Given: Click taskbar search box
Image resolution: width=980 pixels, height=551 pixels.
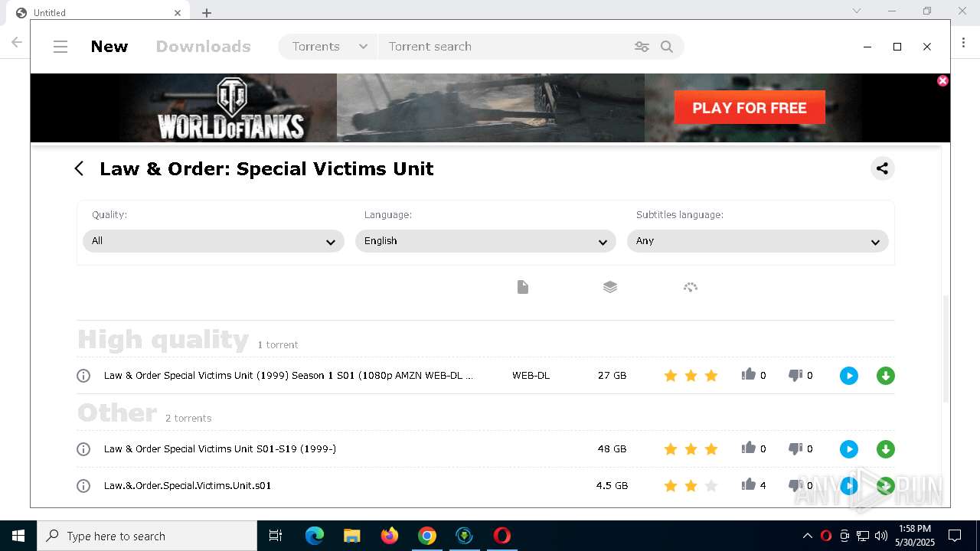Looking at the screenshot, I should coord(147,536).
